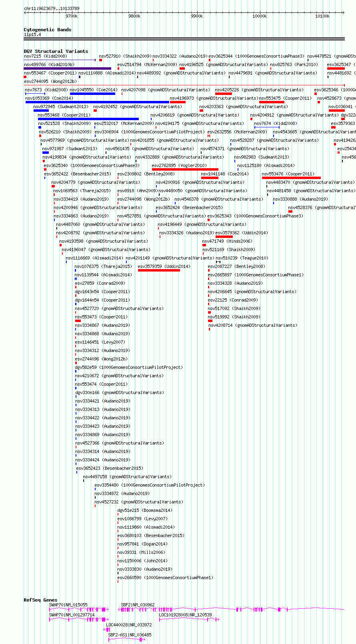This screenshot has height=644, width=356.
Task: Open the esv2632556 (McKernan2009) label
Action: click(237, 132)
